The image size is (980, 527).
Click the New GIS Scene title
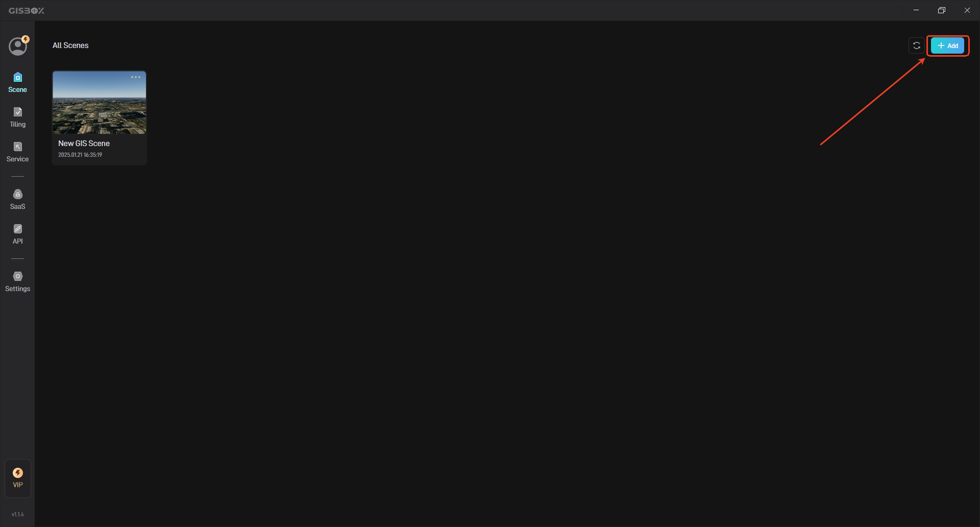tap(84, 143)
